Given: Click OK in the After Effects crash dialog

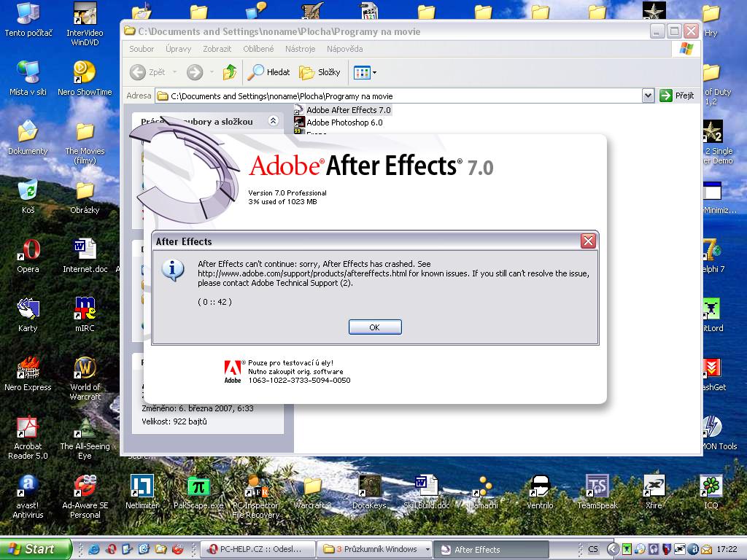Looking at the screenshot, I should (375, 327).
